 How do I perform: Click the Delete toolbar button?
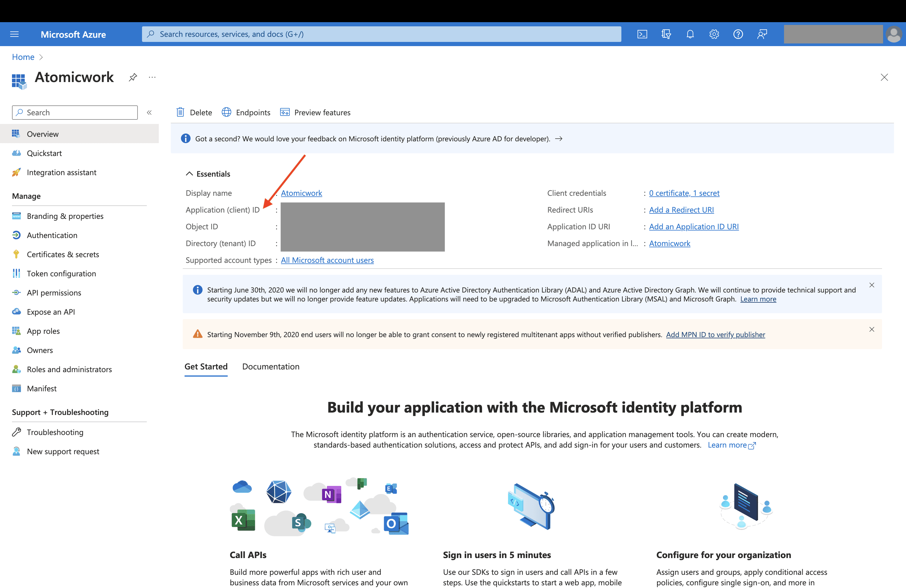coord(194,113)
